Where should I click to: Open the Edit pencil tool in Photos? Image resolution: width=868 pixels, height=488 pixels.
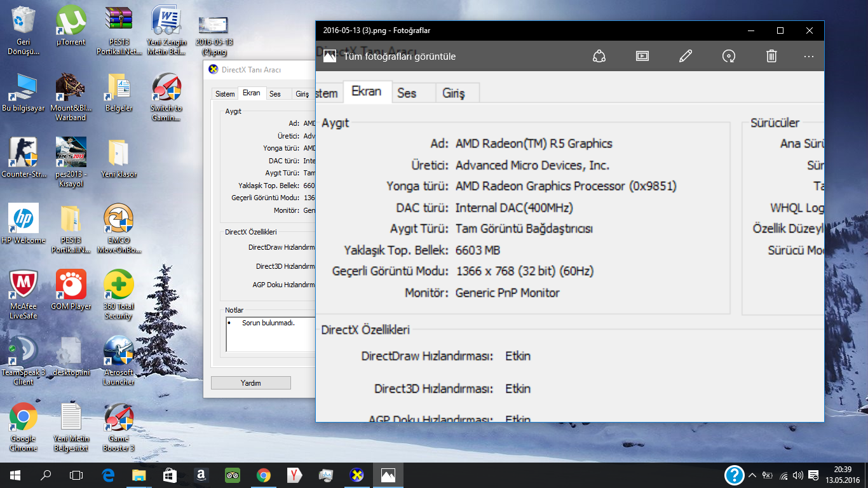(686, 56)
